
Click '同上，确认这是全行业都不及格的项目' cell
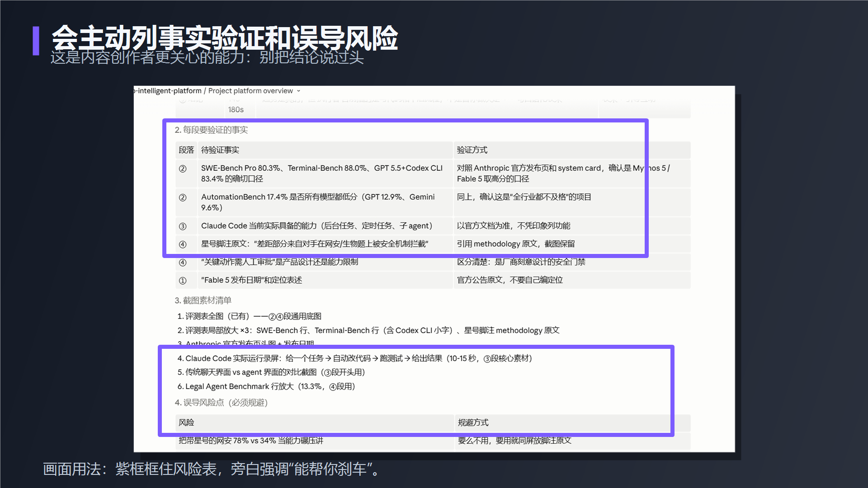tap(572, 202)
